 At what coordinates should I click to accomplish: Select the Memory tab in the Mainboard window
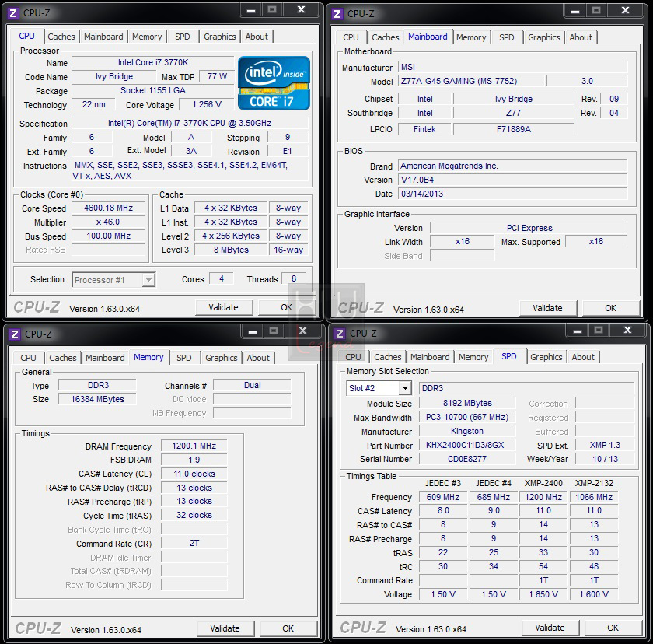(471, 37)
